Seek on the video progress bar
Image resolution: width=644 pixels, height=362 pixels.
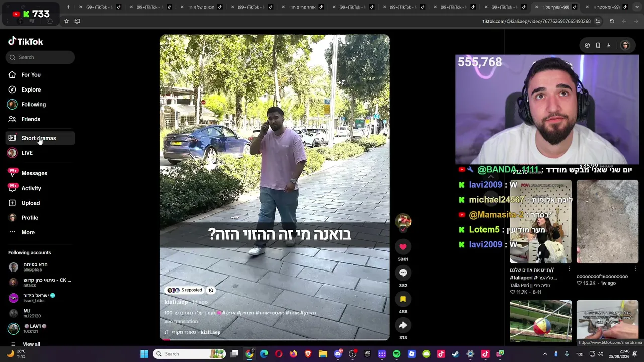(275, 339)
